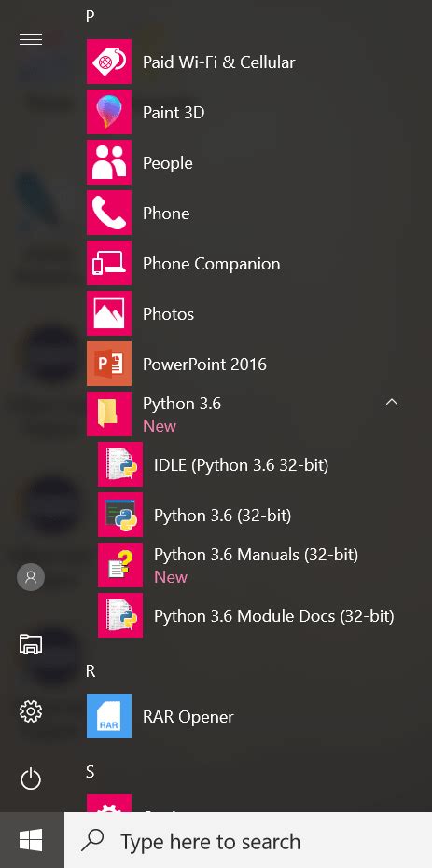Click the 'Paid Wi-Fi & Cellular' label

pyautogui.click(x=218, y=62)
